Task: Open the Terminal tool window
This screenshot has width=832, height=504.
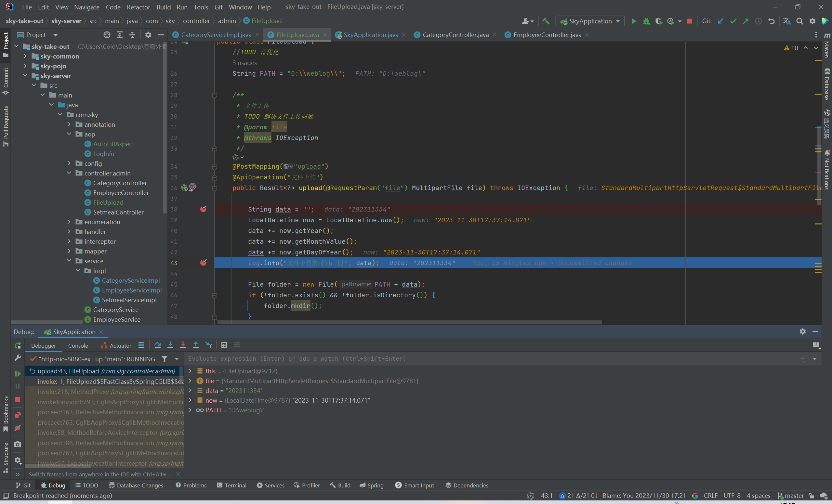Action: [231, 485]
